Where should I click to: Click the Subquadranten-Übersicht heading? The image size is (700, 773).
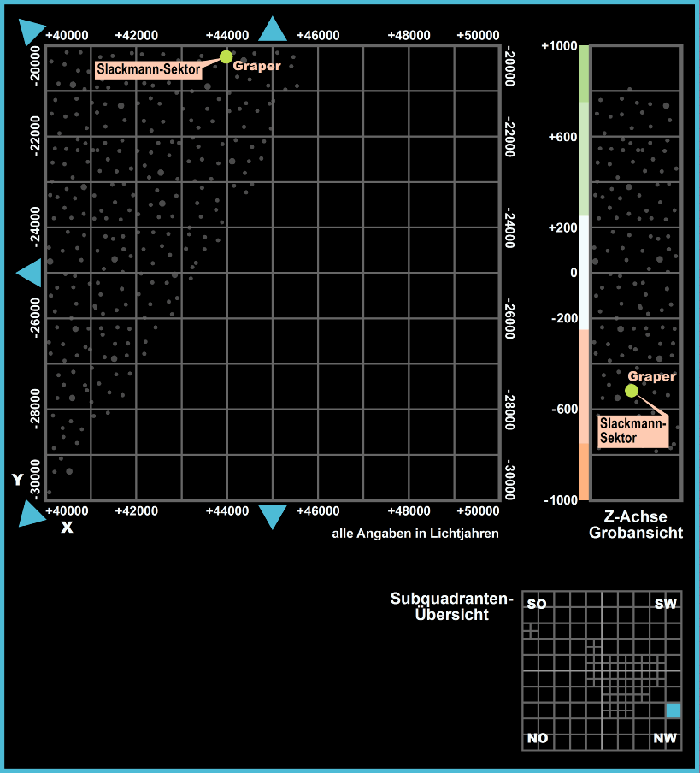click(451, 606)
